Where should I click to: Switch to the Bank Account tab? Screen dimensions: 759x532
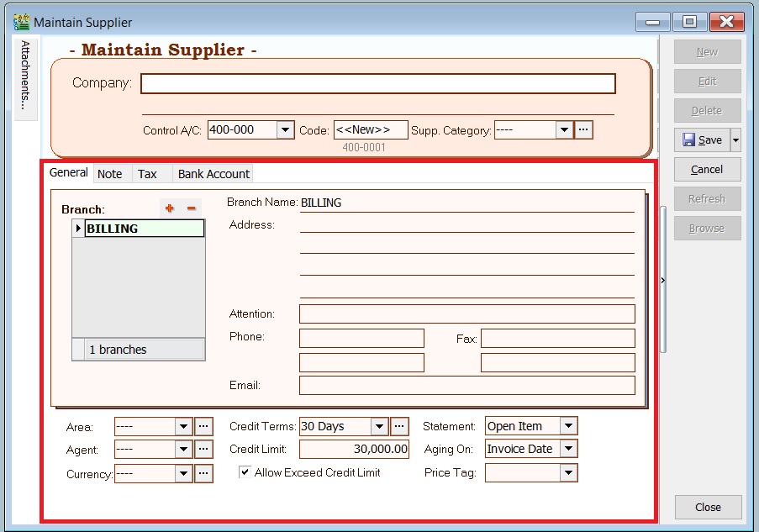(x=213, y=174)
